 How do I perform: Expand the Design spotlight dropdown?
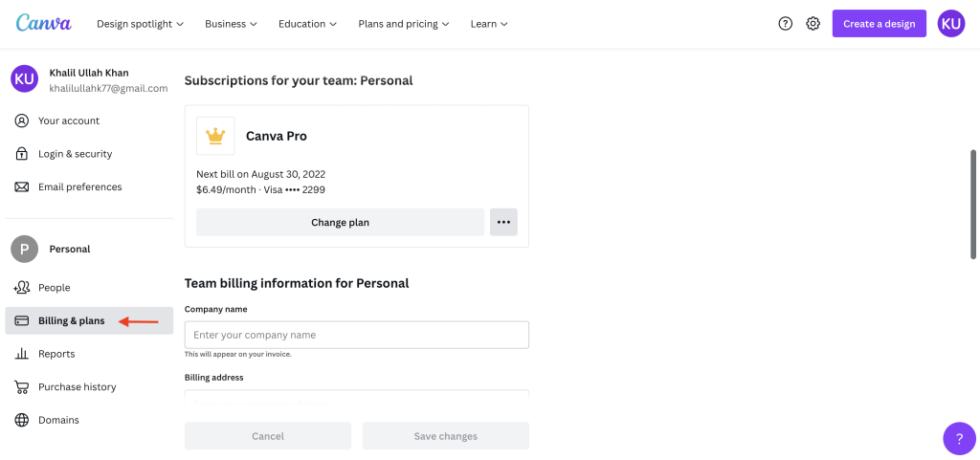[141, 24]
